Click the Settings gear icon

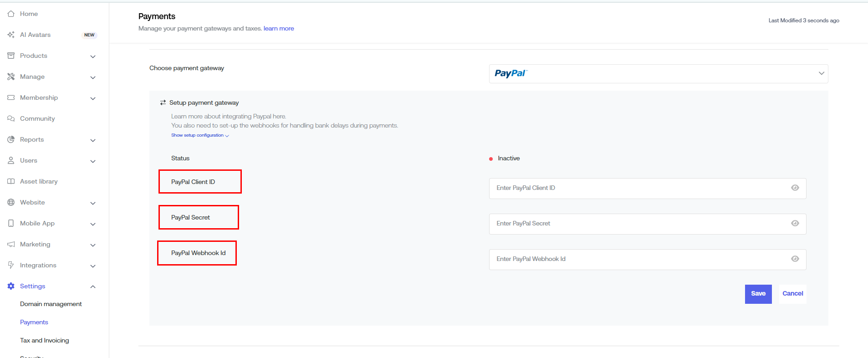click(11, 286)
